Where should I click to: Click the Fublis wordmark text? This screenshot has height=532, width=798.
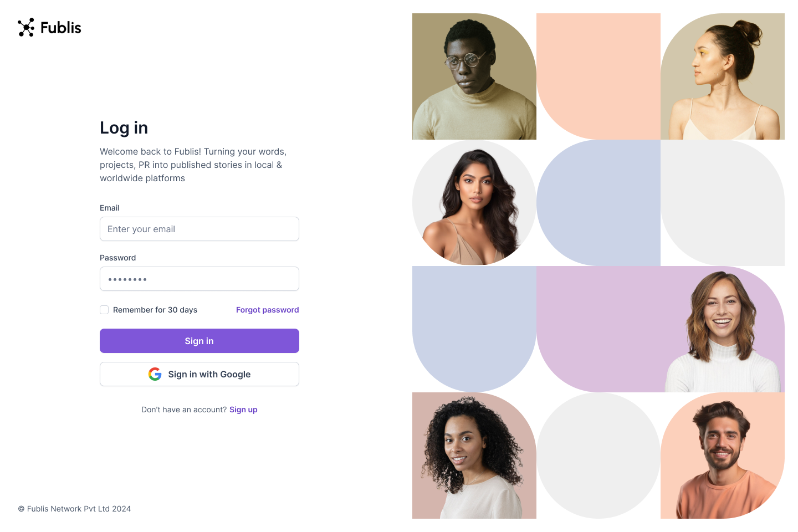(61, 28)
